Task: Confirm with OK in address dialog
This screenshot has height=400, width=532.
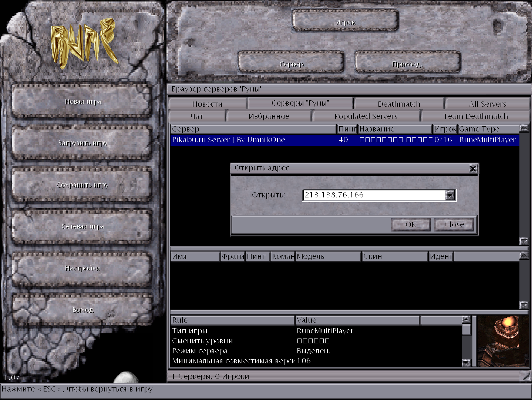Action: [x=411, y=224]
